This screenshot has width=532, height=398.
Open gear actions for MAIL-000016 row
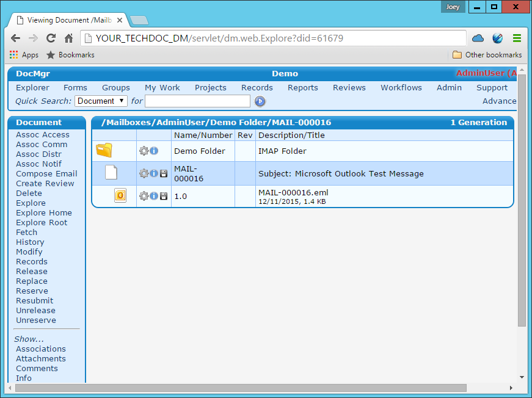point(144,173)
